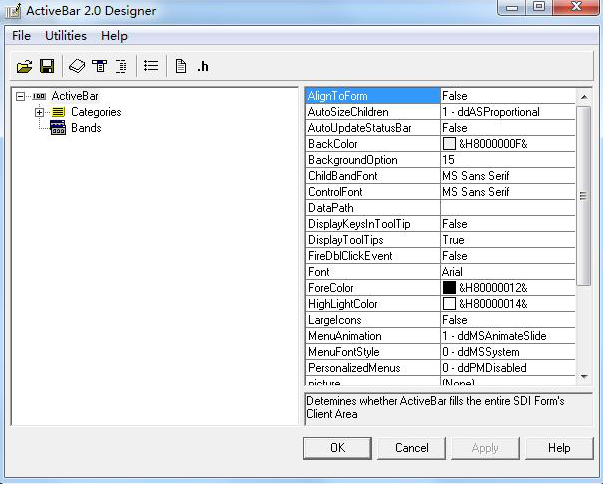Select the AlignToForm property row
The height and width of the screenshot is (484, 603).
372,96
